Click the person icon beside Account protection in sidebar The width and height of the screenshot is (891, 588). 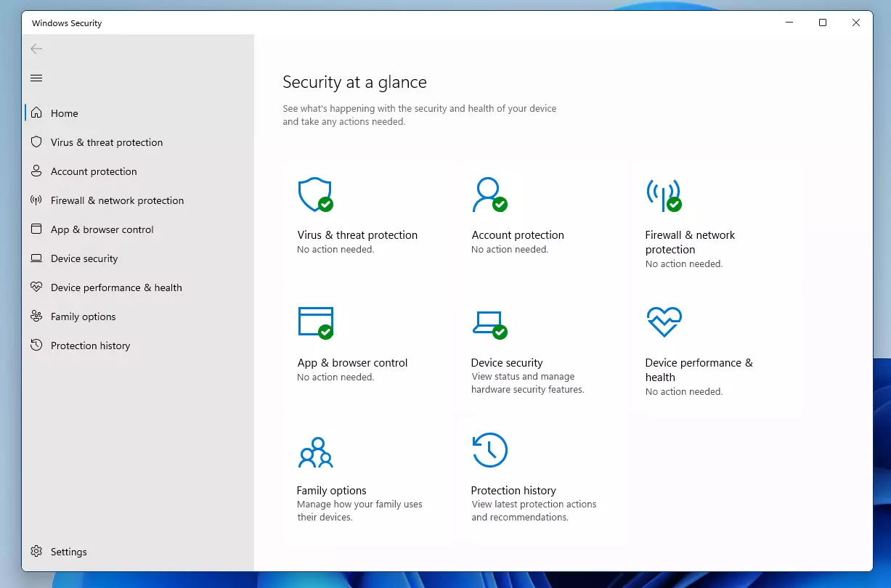[x=36, y=171]
